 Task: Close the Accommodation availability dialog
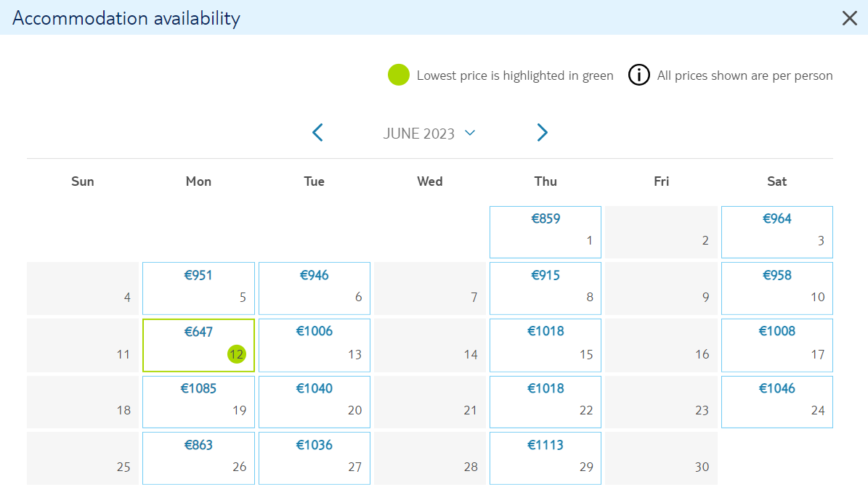click(849, 18)
